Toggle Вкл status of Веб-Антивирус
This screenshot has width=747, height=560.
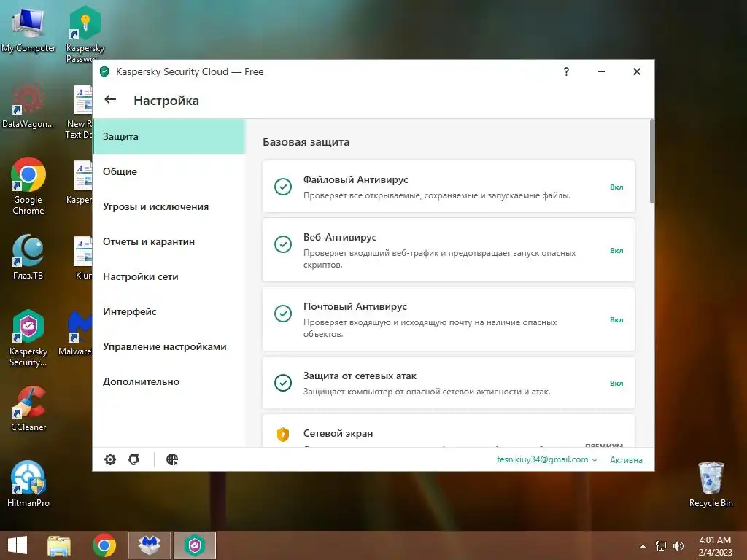tap(616, 251)
